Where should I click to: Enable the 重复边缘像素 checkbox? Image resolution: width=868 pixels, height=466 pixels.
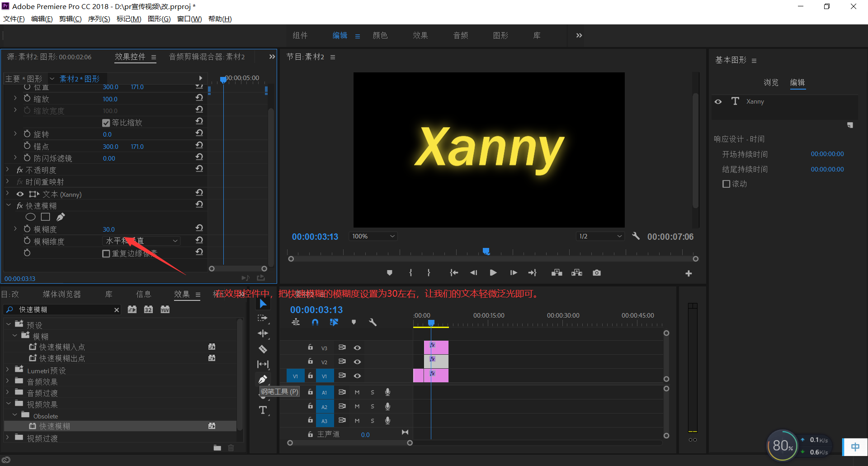click(106, 253)
